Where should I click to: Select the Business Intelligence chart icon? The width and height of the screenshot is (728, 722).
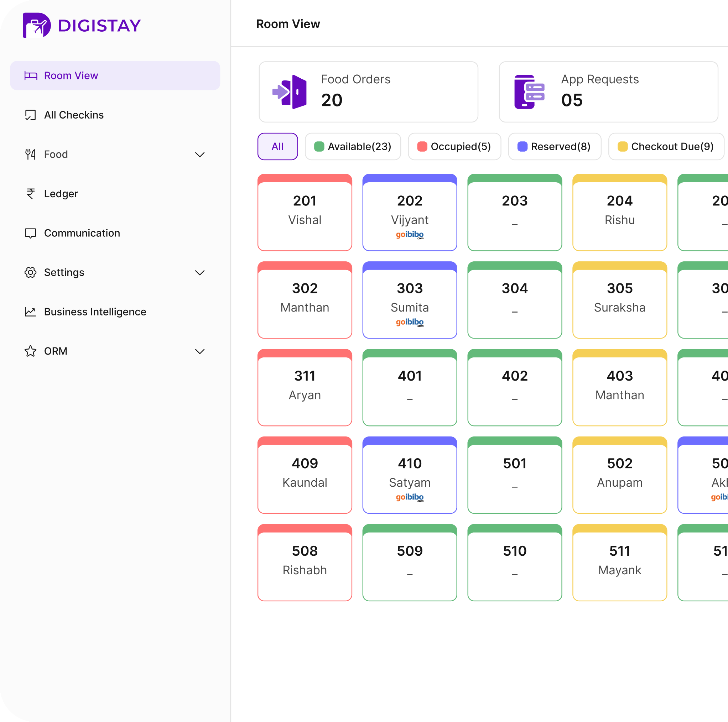click(30, 312)
